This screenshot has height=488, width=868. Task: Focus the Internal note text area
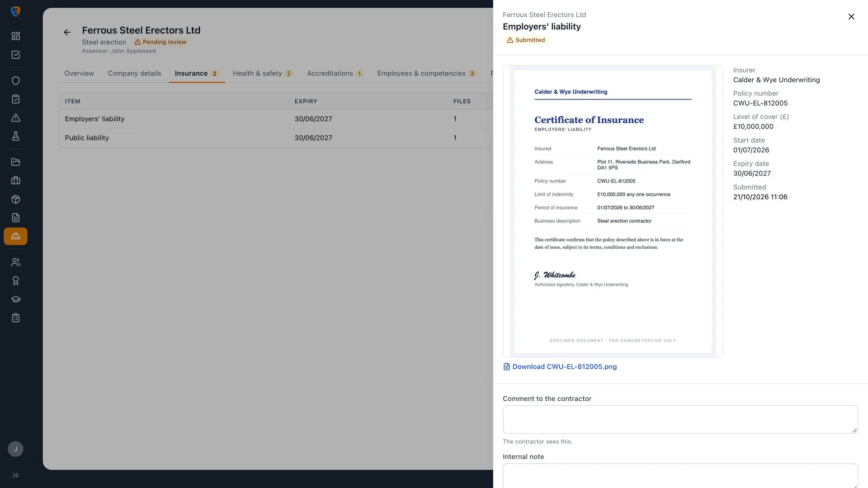click(x=680, y=475)
